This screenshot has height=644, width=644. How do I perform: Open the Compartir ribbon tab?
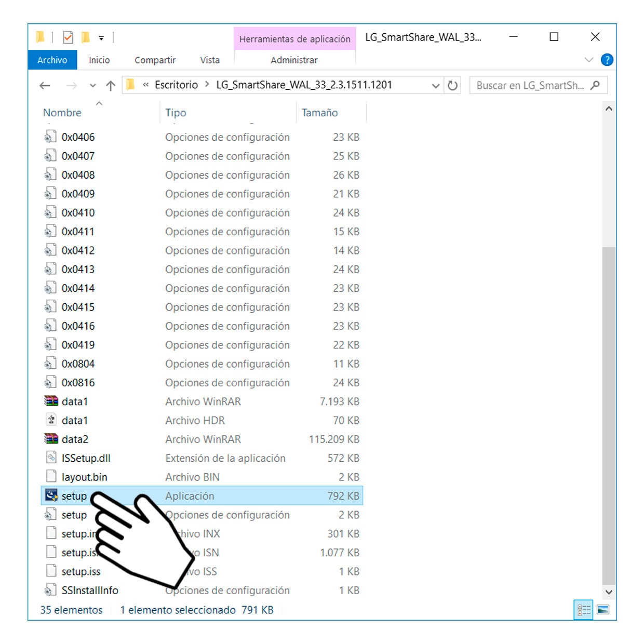[x=155, y=60]
